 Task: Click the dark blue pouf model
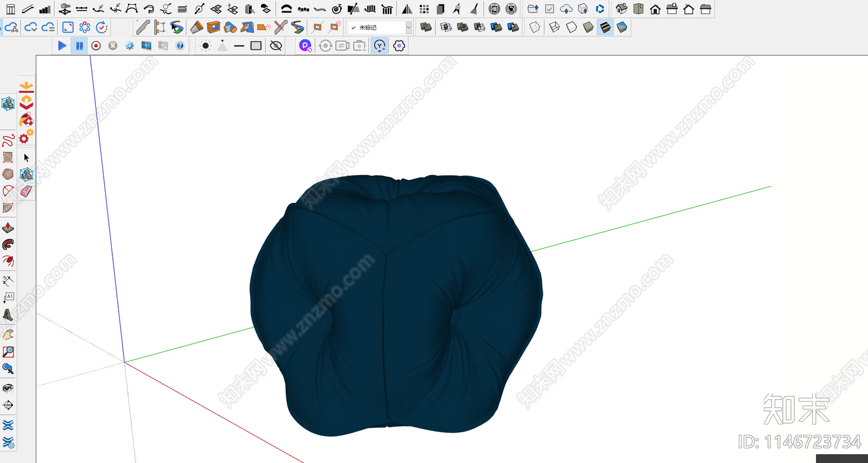pyautogui.click(x=397, y=305)
